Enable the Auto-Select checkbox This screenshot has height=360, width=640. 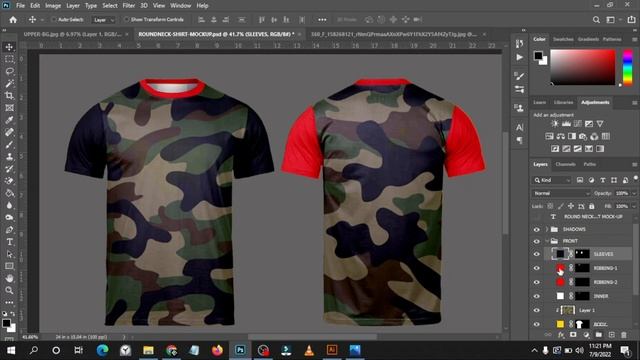(53, 20)
